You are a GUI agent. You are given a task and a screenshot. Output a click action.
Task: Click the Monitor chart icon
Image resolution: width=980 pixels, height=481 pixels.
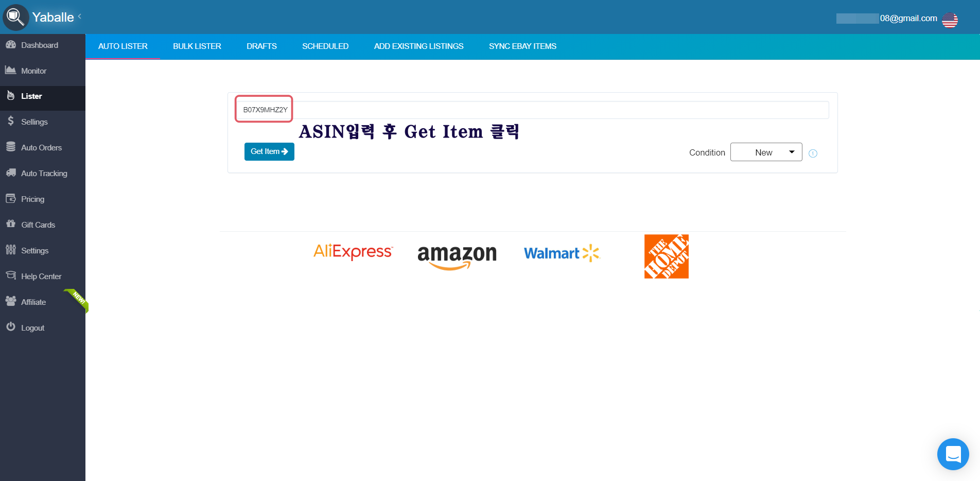11,70
